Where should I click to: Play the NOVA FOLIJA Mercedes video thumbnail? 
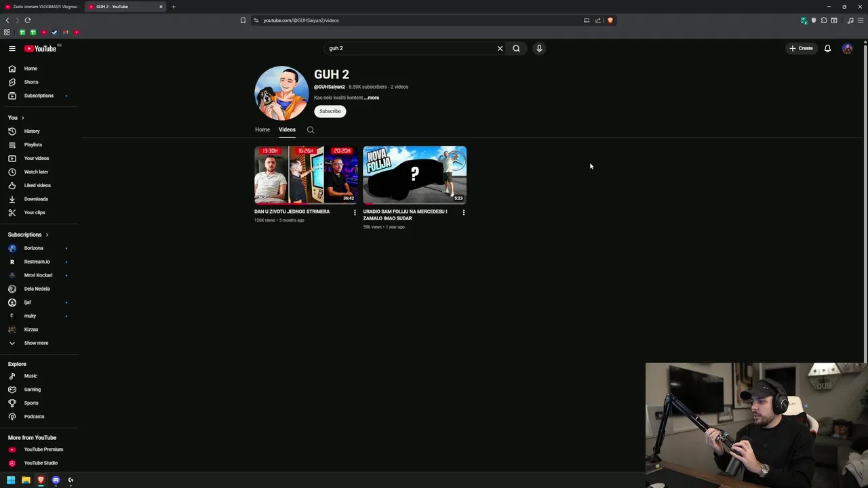414,175
